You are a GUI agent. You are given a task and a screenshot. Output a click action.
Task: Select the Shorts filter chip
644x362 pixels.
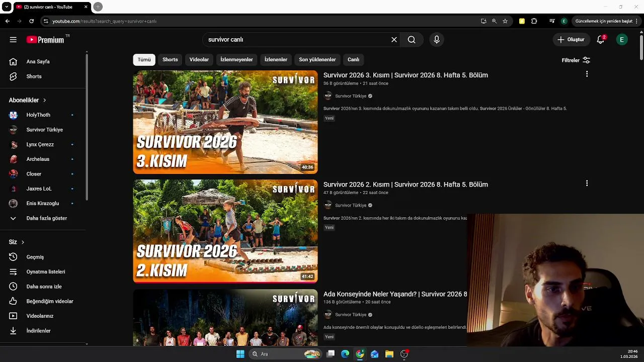pos(170,60)
